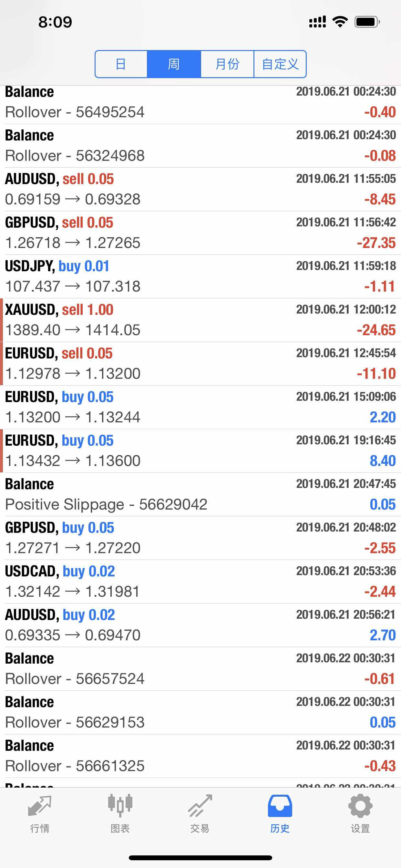Screen dimensions: 401x868
Task: Tap the AUDUSD sell 0.05 trade row
Action: [200, 189]
